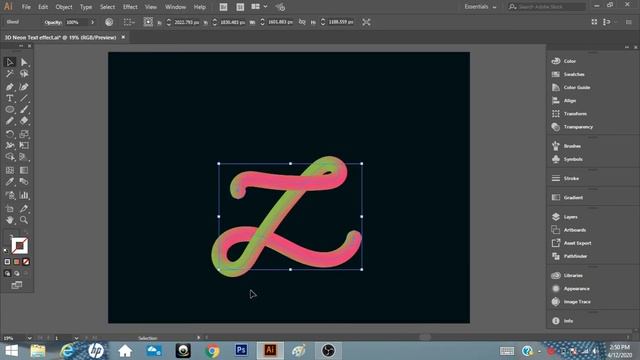Screen dimensions: 640x360
Task: Pick the Curvature tool
Action: [24, 87]
